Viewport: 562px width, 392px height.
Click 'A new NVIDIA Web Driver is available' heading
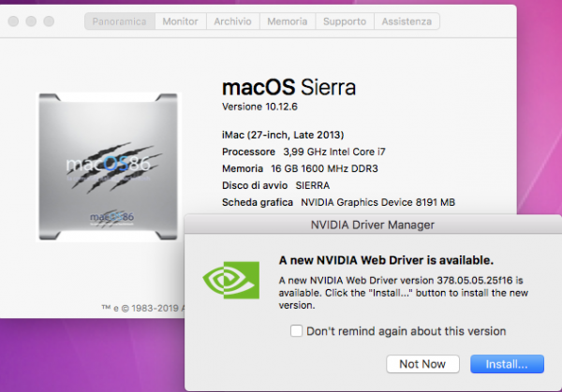click(x=386, y=260)
